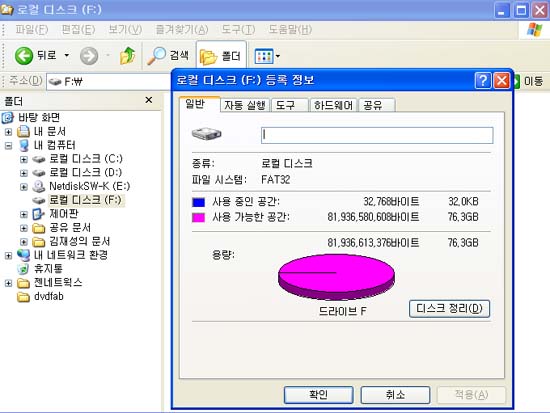Click the FAT32 file system value
The width and height of the screenshot is (550, 413).
click(x=276, y=180)
